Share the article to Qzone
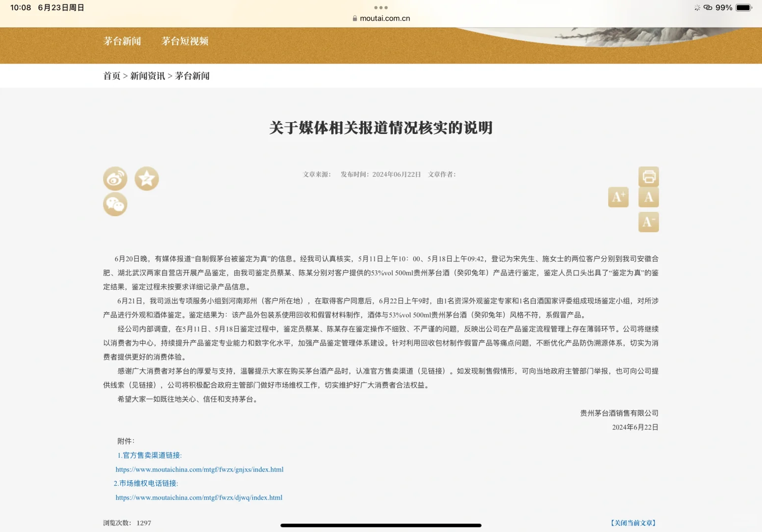The width and height of the screenshot is (762, 532). pos(146,178)
